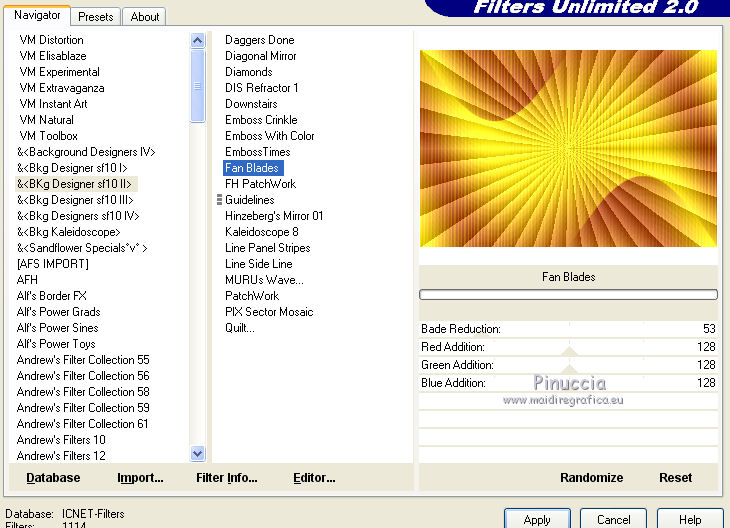Choose the PIX Sector Mosaic filter
The width and height of the screenshot is (730, 528).
coord(269,312)
